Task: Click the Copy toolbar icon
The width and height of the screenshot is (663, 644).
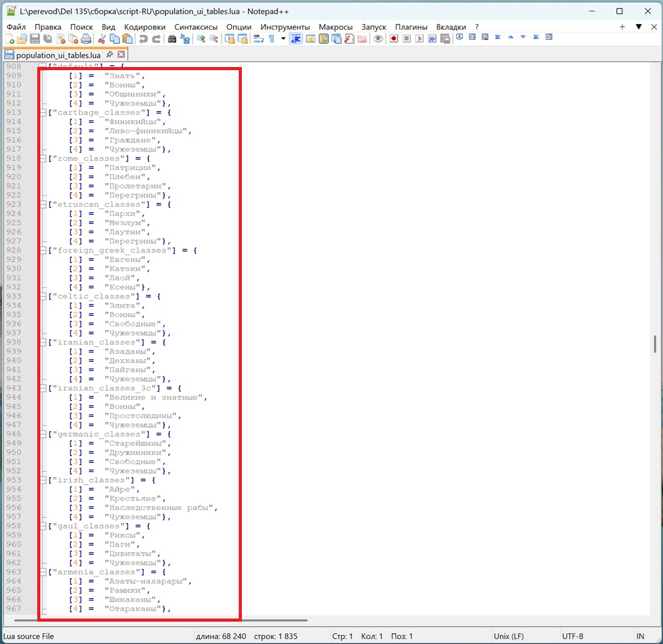Action: pyautogui.click(x=115, y=39)
